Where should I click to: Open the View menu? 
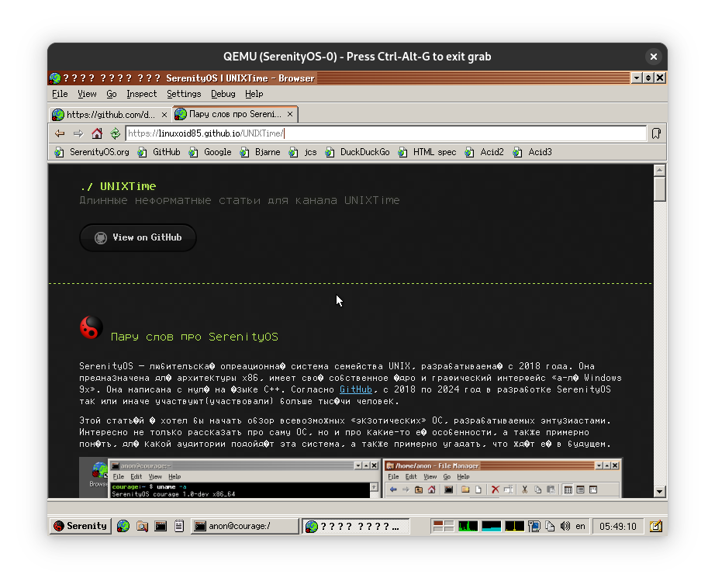click(x=87, y=94)
